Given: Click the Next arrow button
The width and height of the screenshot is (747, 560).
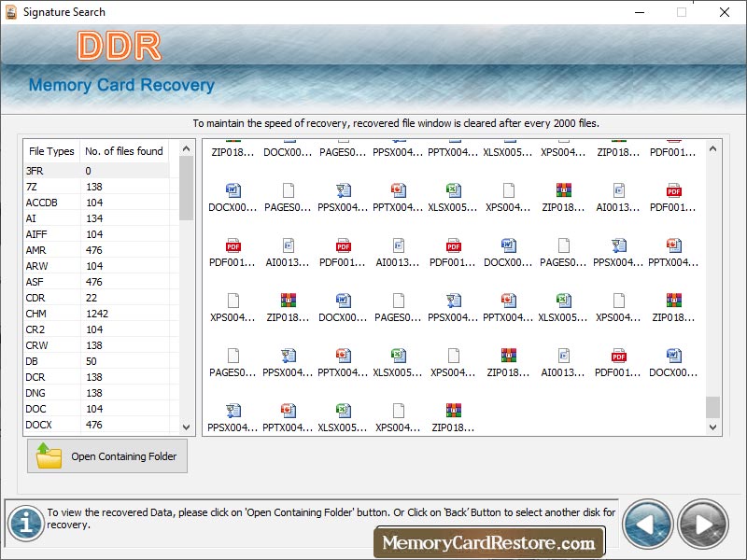Looking at the screenshot, I should coord(703,525).
